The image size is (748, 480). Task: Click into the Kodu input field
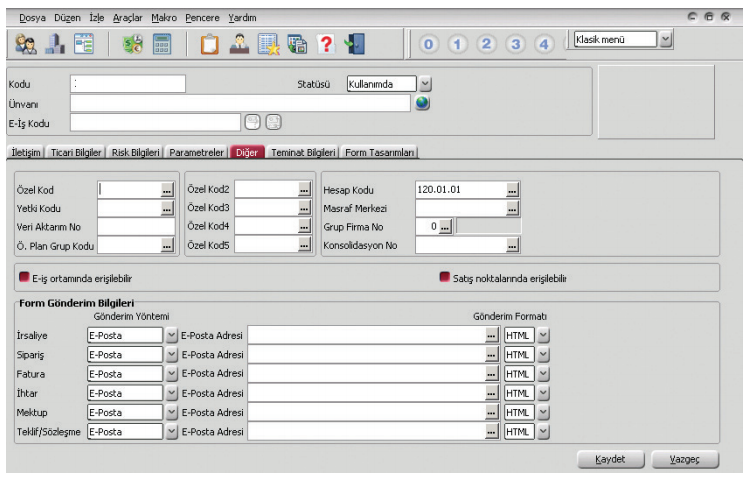pos(128,84)
